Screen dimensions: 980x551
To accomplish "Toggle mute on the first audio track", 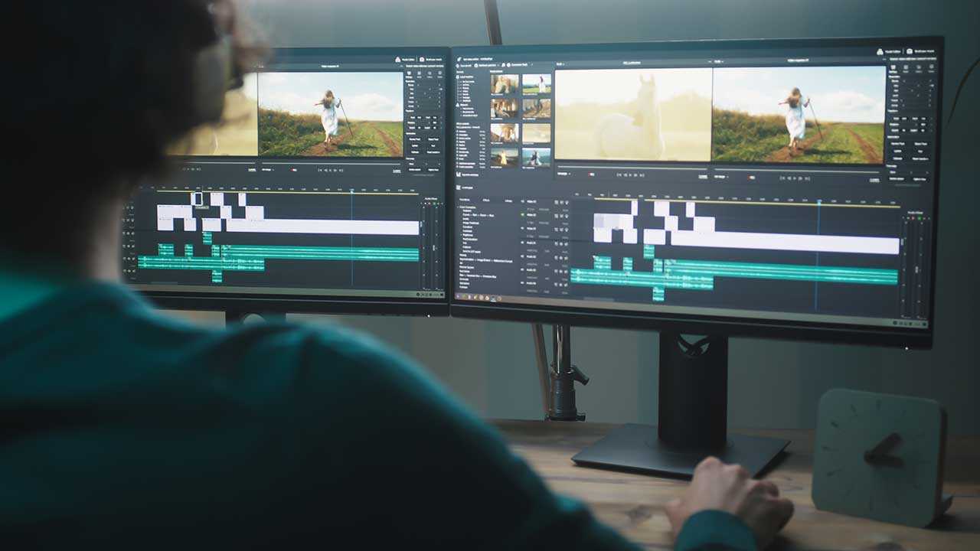I will click(x=557, y=244).
